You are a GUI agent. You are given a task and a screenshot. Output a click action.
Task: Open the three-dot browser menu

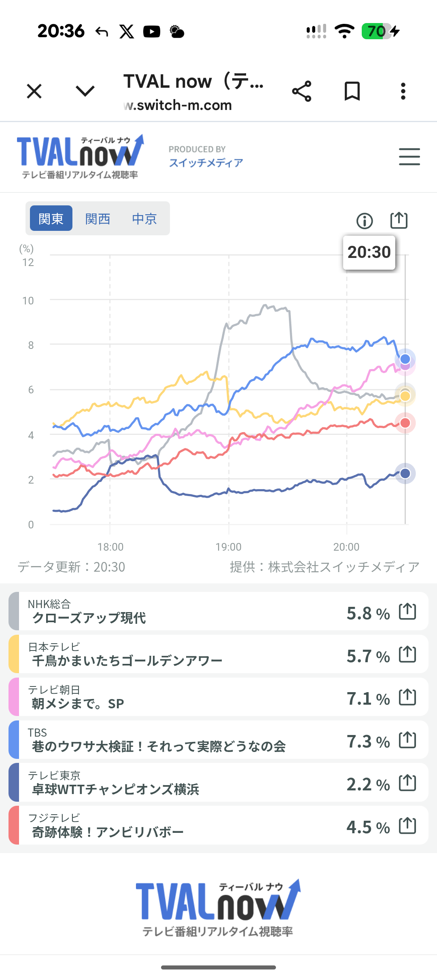tap(403, 91)
